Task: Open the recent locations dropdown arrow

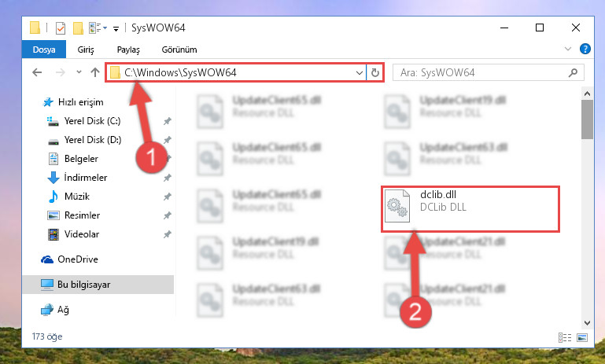Action: pyautogui.click(x=79, y=72)
